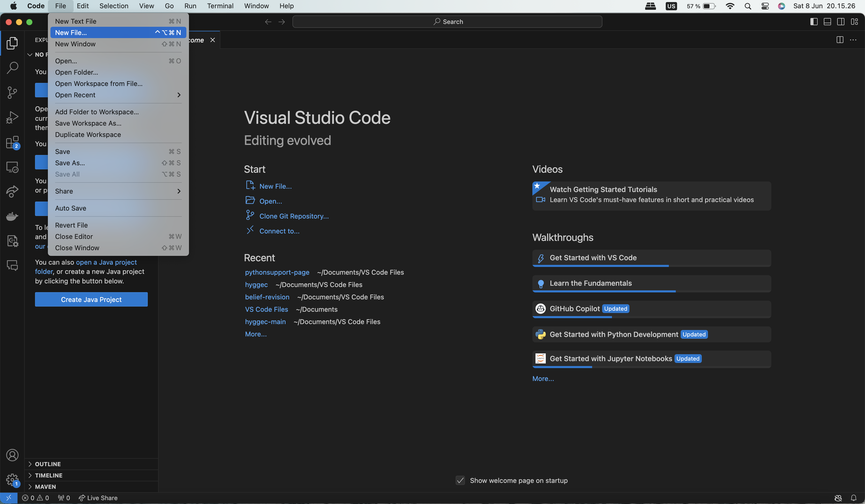Open macOS Spotlight search icon
865x504 pixels.
(x=748, y=6)
